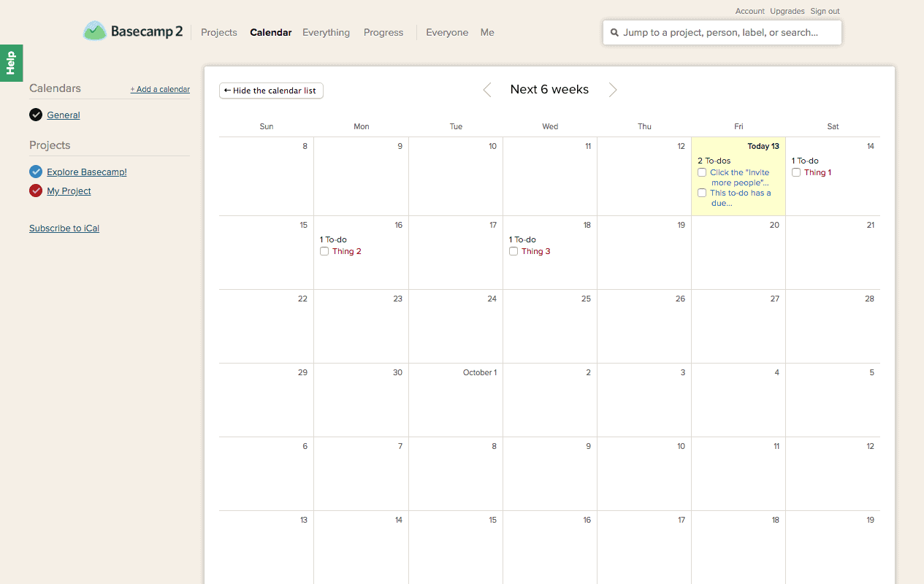Click Sign out link

click(x=825, y=11)
